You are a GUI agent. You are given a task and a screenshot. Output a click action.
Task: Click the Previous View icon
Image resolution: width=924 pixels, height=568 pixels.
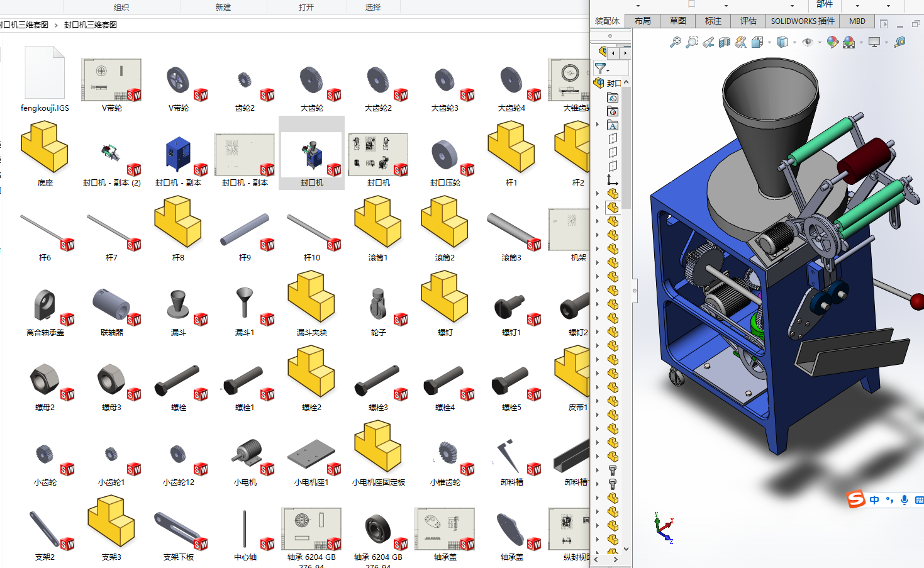point(708,42)
